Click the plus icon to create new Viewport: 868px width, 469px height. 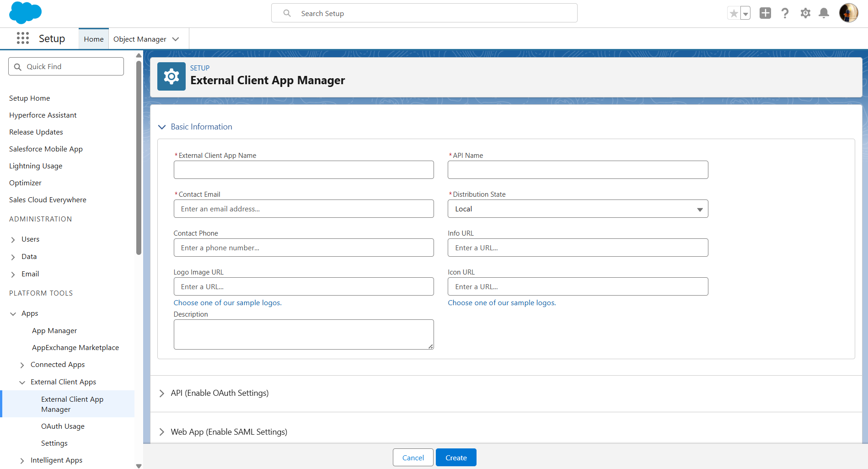(765, 13)
